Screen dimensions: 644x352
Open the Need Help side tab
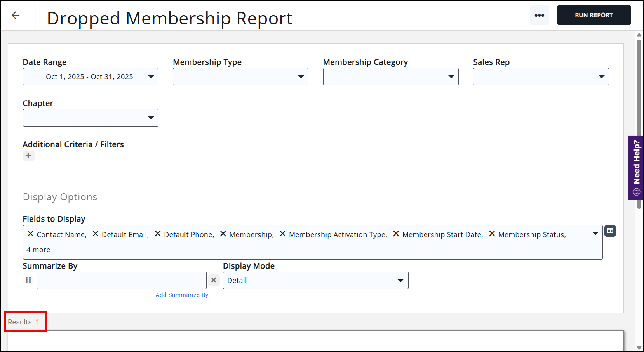(x=636, y=168)
